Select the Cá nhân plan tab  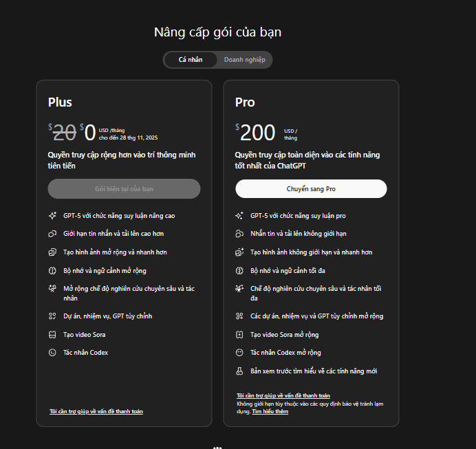point(191,60)
